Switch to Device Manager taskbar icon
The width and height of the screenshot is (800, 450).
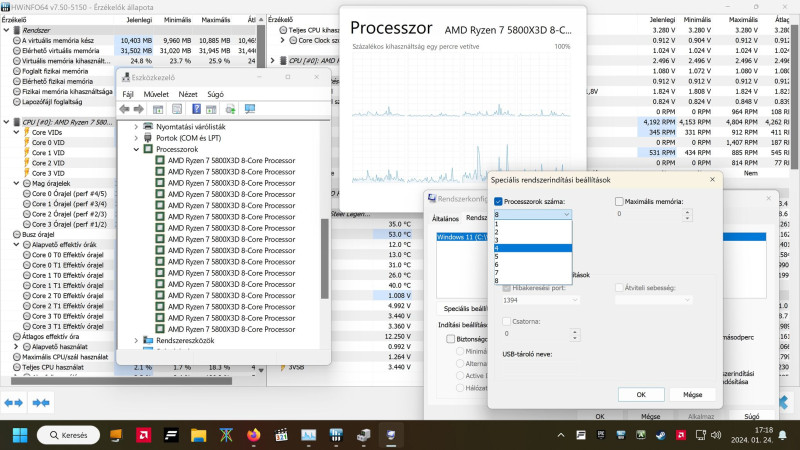364,435
